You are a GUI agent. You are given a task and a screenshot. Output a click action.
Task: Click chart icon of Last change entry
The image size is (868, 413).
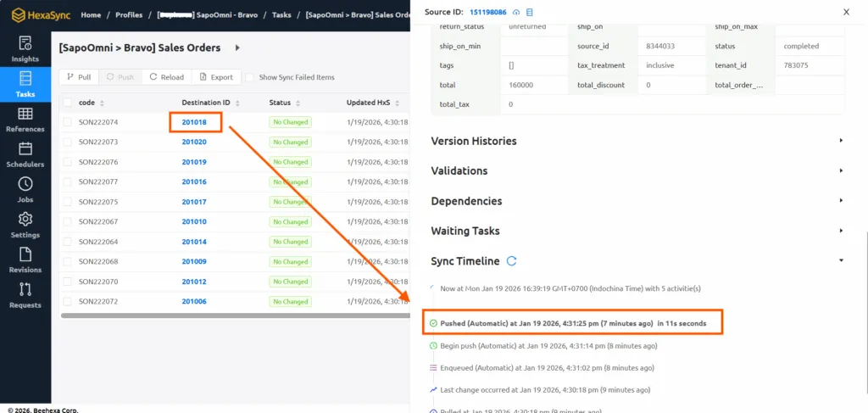click(433, 390)
